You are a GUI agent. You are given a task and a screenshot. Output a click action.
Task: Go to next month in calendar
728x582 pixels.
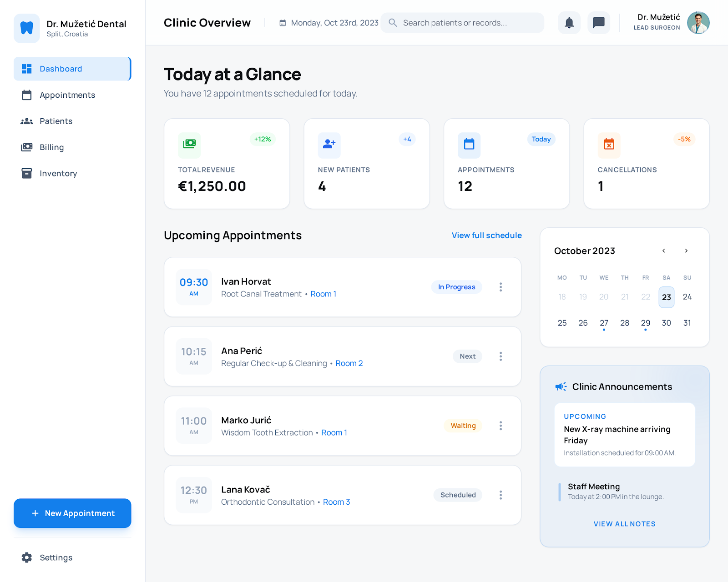(686, 251)
